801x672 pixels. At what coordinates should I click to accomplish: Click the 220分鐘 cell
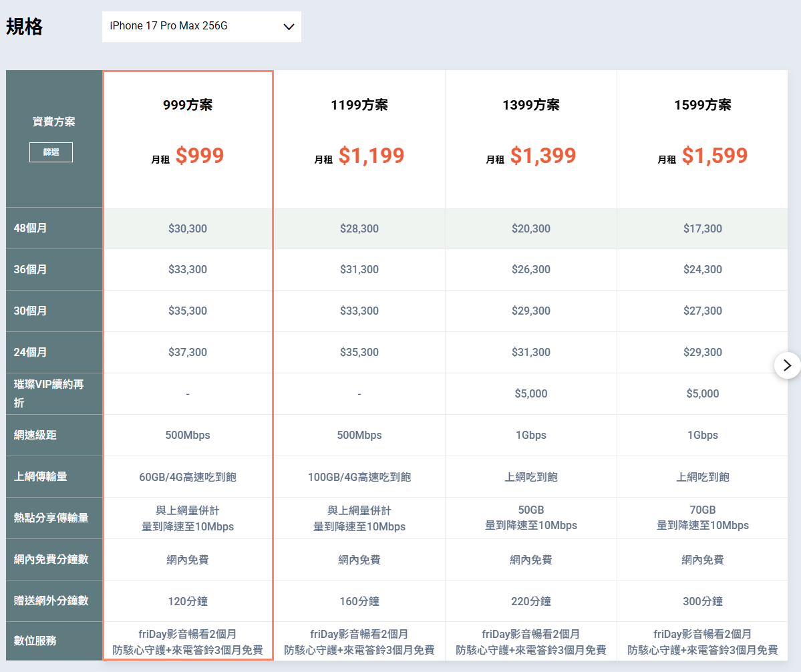coord(530,601)
